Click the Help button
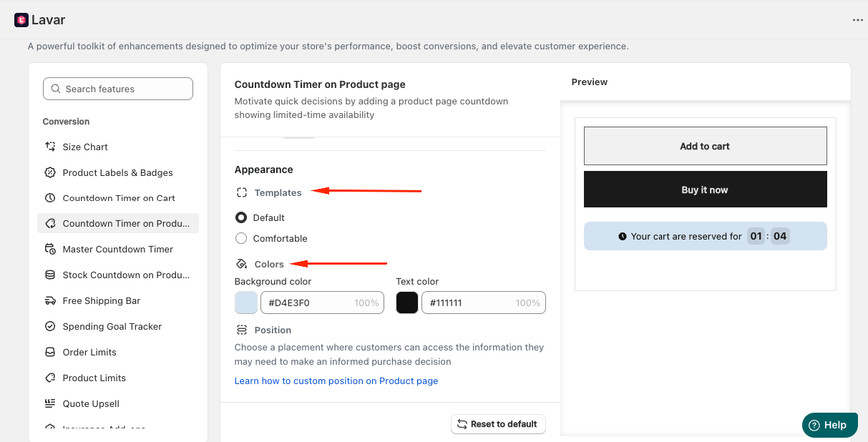Viewport: 868px width, 442px height. point(829,425)
